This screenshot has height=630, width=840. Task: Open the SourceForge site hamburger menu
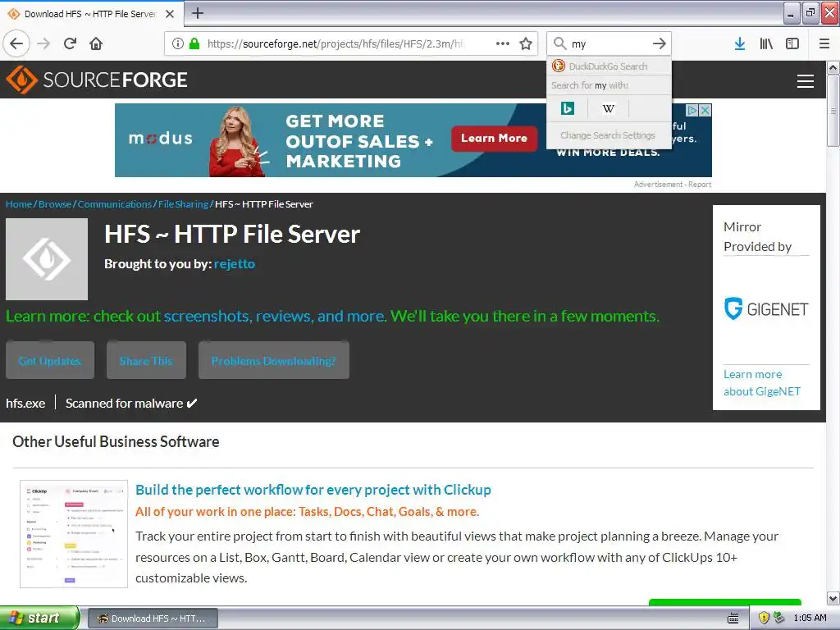806,81
